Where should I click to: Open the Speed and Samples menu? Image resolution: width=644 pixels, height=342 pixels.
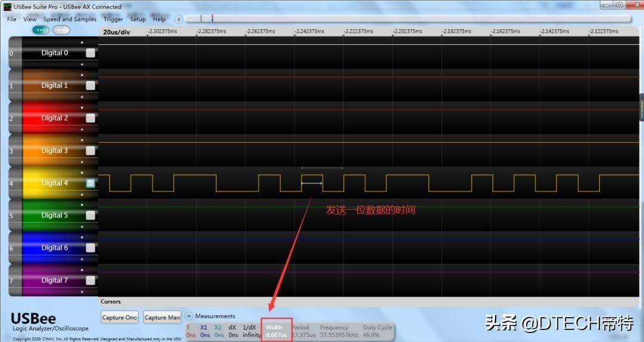(70, 19)
